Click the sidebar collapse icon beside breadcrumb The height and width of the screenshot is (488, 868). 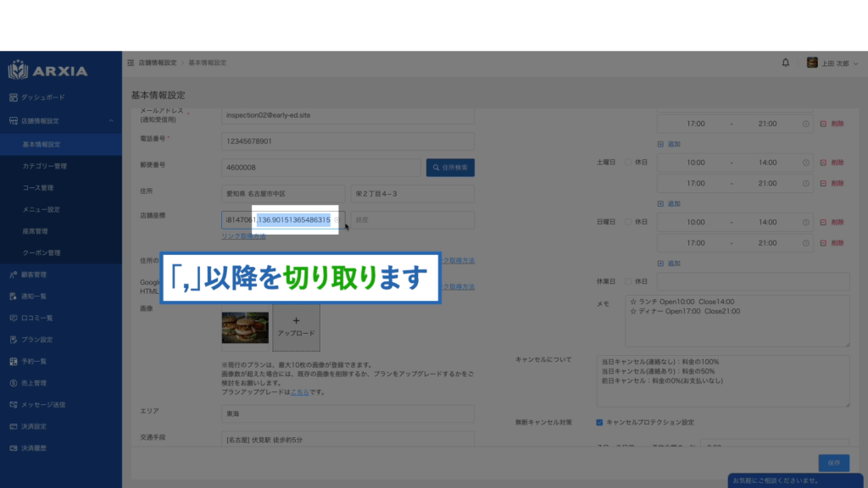[x=131, y=63]
